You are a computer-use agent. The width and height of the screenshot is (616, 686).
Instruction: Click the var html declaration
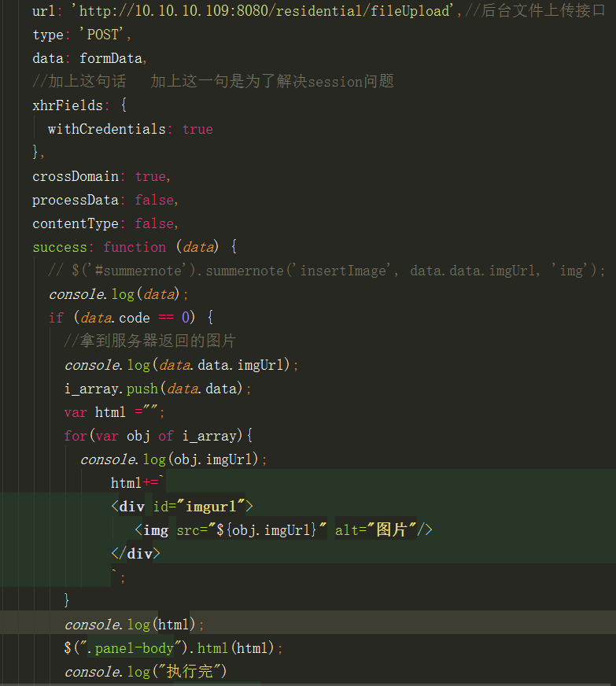(114, 412)
